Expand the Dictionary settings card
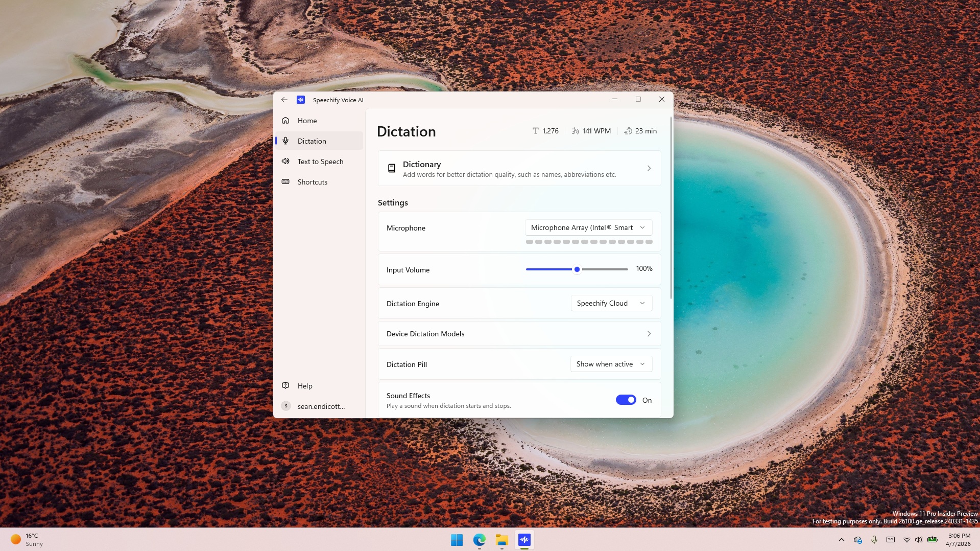Viewport: 980px width, 551px height. [x=649, y=168]
